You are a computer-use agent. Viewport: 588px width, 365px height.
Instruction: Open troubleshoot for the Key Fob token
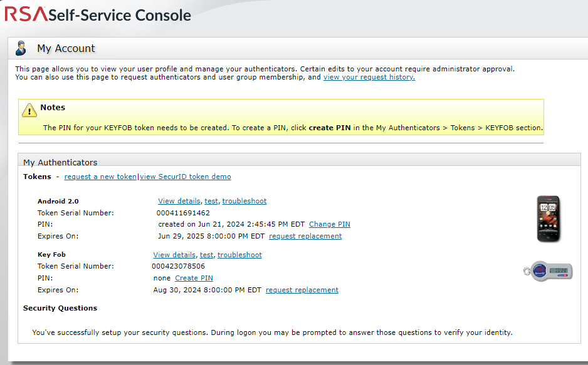click(239, 255)
